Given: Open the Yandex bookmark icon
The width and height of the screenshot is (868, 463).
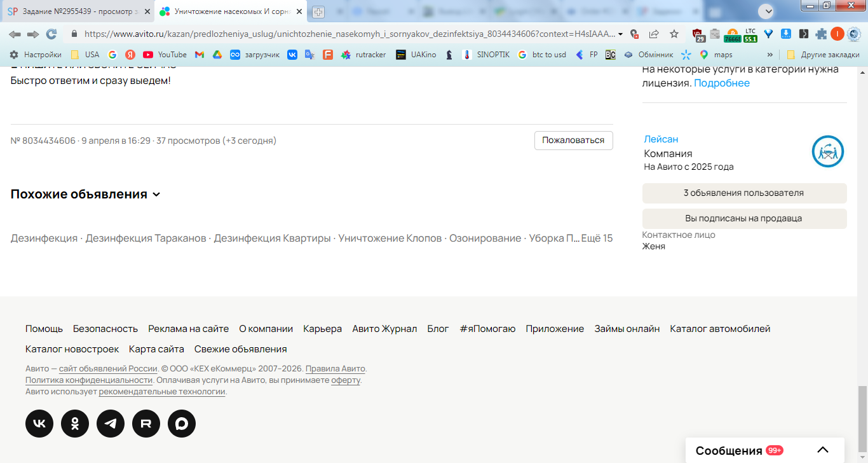Looking at the screenshot, I should point(130,55).
